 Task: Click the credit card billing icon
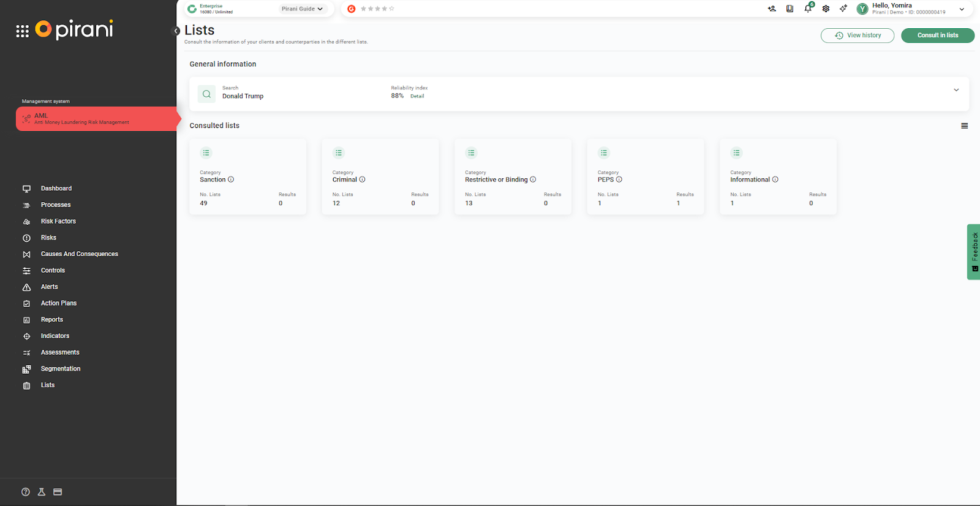coord(58,492)
